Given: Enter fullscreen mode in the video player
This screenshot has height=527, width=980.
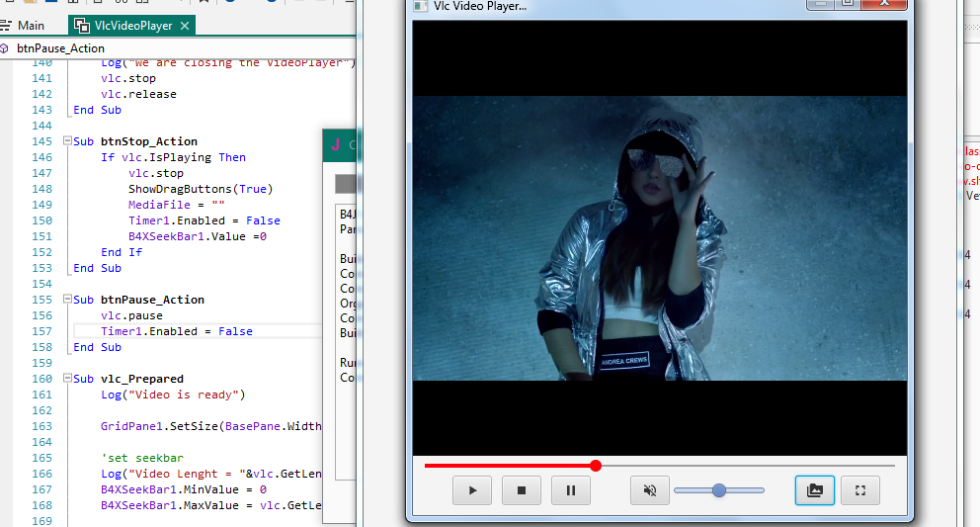Looking at the screenshot, I should click(860, 490).
